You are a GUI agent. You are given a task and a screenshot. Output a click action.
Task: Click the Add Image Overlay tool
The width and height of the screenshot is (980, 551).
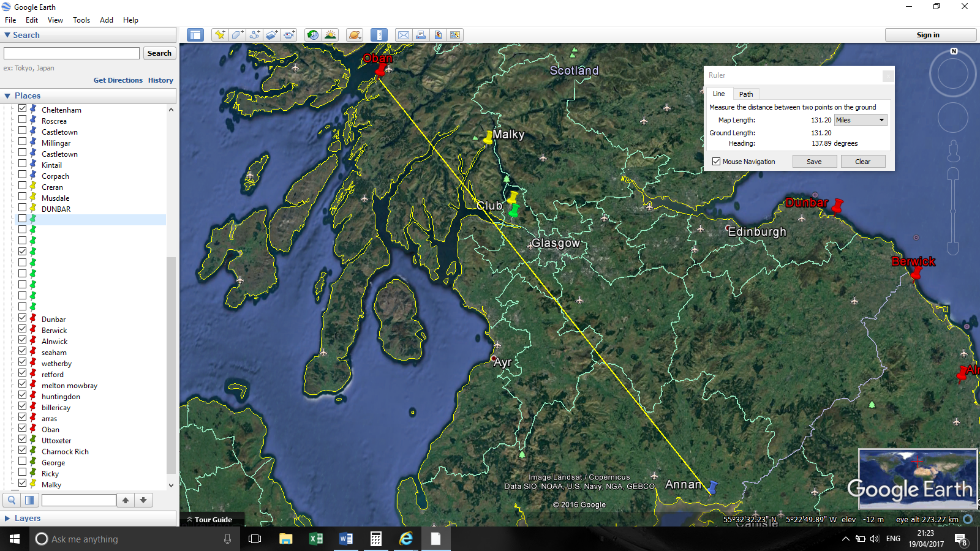tap(271, 35)
